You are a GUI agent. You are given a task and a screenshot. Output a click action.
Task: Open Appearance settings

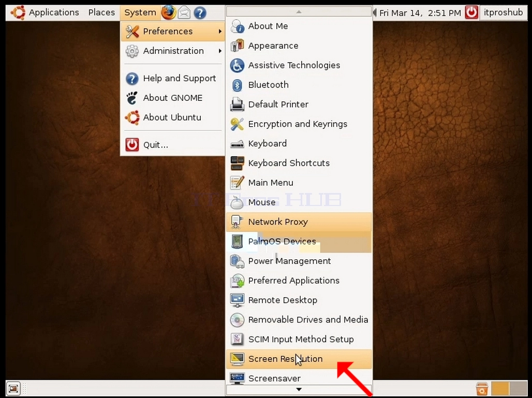tap(299, 46)
